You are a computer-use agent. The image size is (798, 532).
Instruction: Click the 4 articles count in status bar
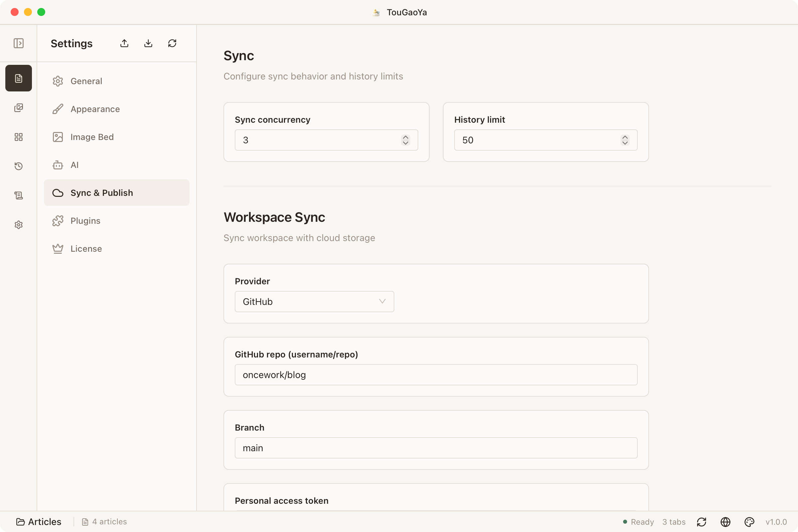(104, 522)
